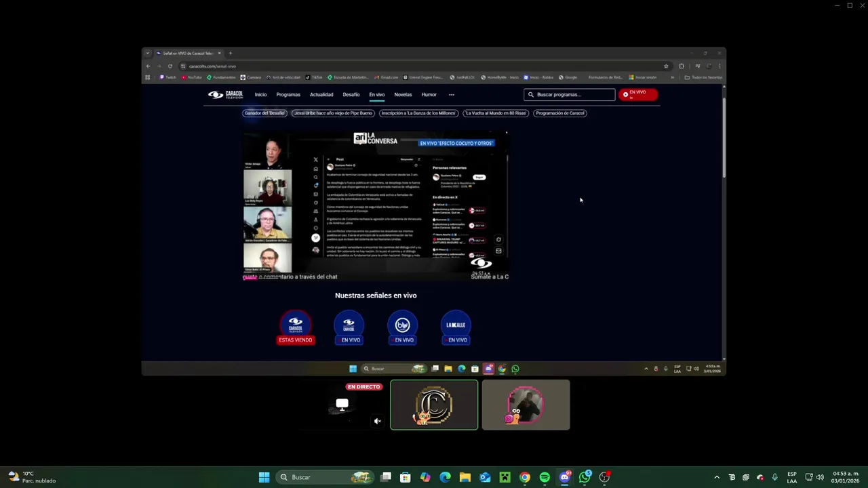Bookmark this page with the star icon
This screenshot has height=488, width=868.
(666, 66)
